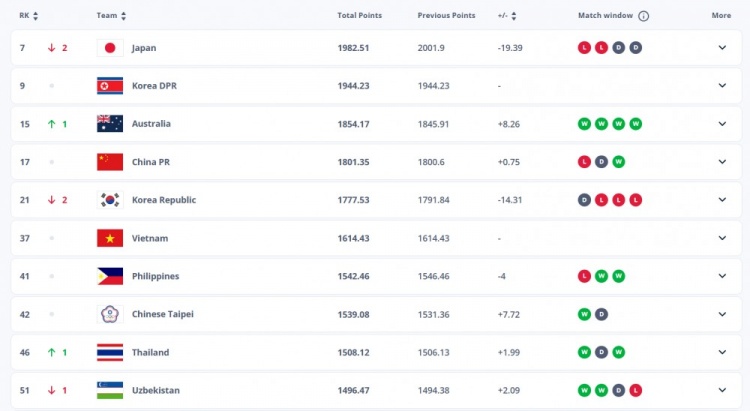Screen dimensions: 750x411
Task: Expand the Korea Republic row chevron
Action: click(722, 200)
